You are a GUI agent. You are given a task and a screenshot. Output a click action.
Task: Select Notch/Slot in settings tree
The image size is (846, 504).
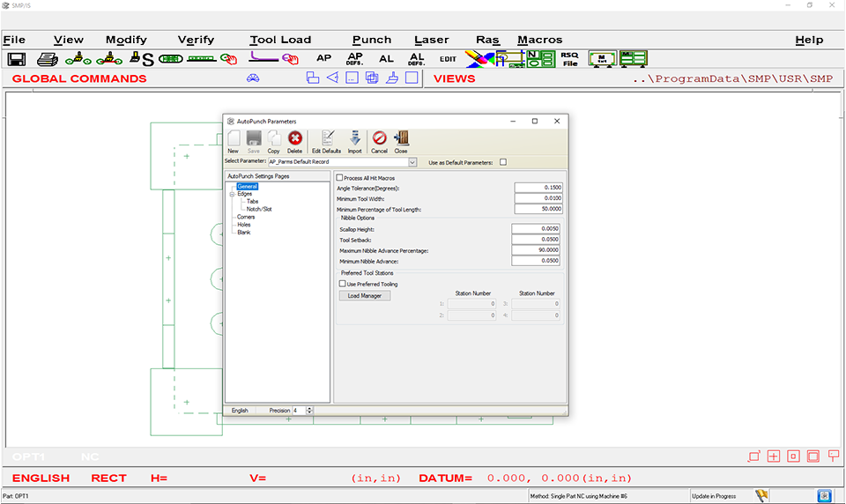(259, 209)
